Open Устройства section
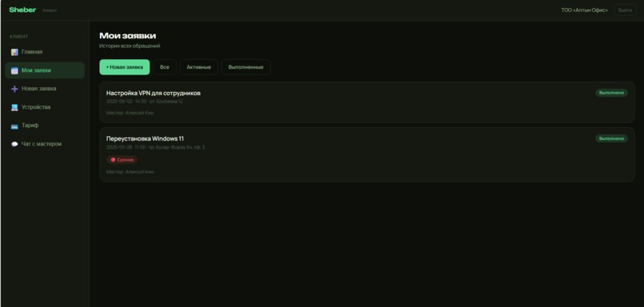This screenshot has width=644, height=307. pos(45,107)
